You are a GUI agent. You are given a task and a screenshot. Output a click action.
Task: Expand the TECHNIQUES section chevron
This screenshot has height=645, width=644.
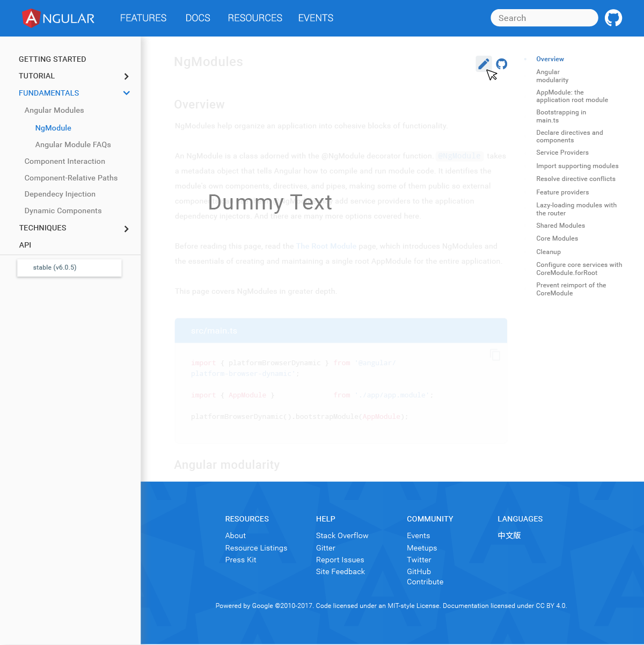click(127, 228)
